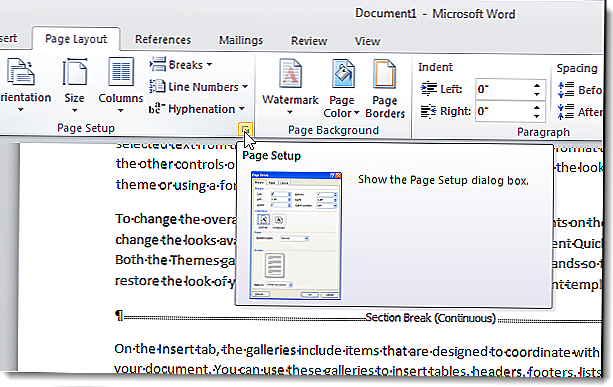Click the Indent Left icon

tap(428, 89)
